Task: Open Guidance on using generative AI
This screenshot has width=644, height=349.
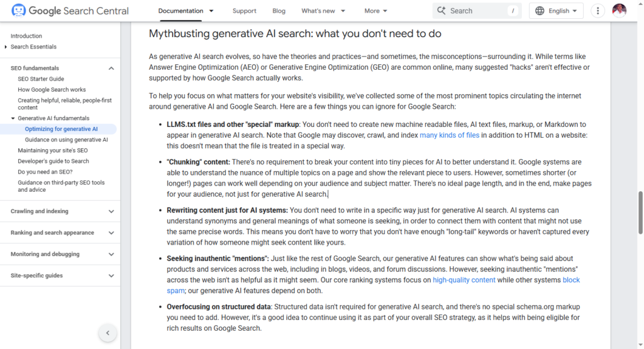Action: click(66, 140)
